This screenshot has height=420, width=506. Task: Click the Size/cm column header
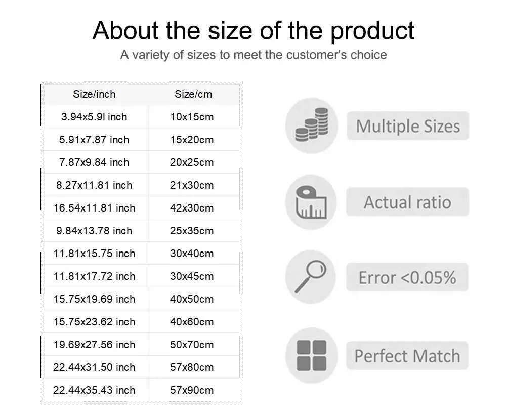click(x=193, y=94)
